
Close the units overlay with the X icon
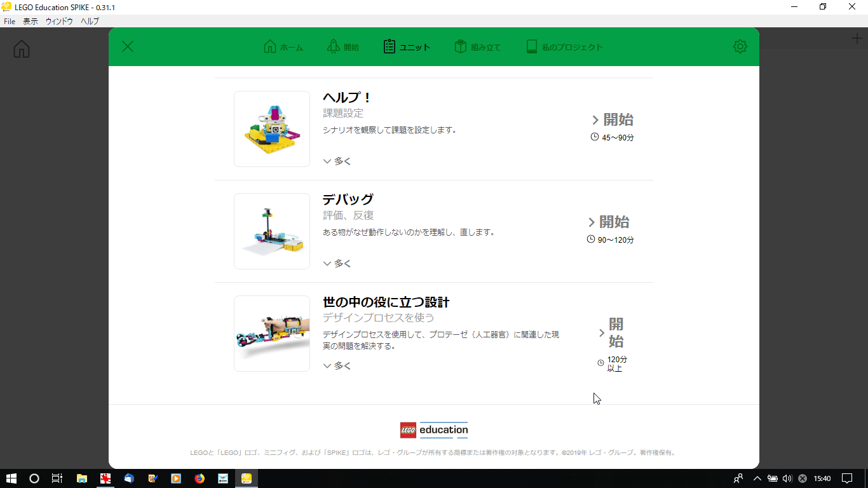128,46
